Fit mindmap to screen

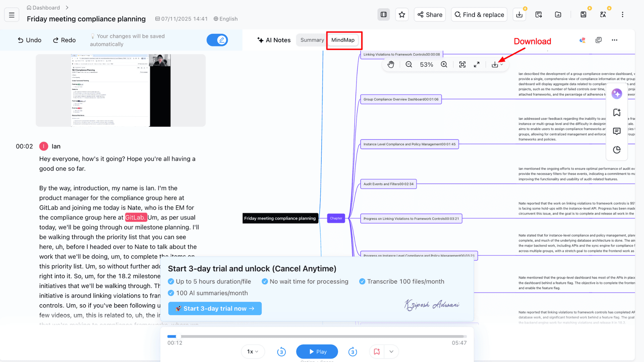pos(462,65)
